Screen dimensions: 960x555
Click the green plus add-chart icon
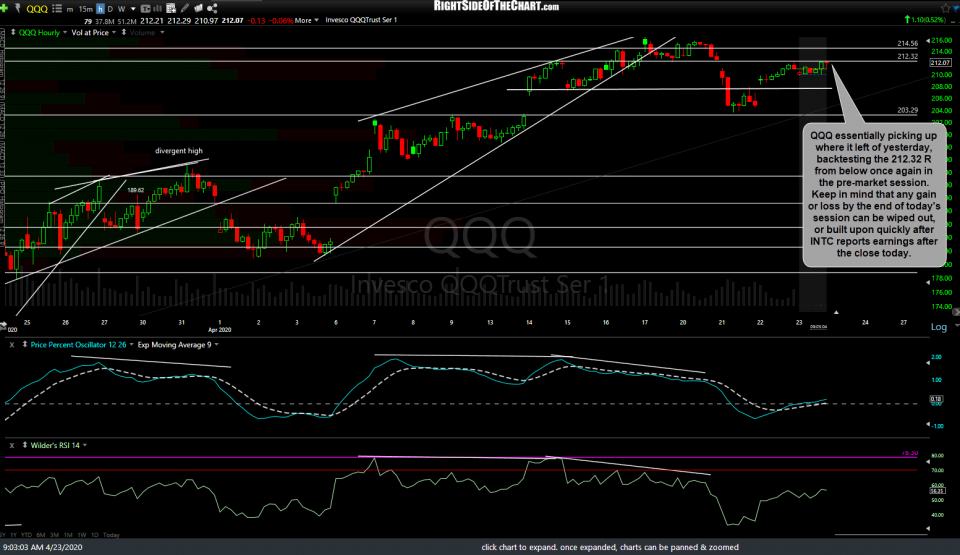4,8
